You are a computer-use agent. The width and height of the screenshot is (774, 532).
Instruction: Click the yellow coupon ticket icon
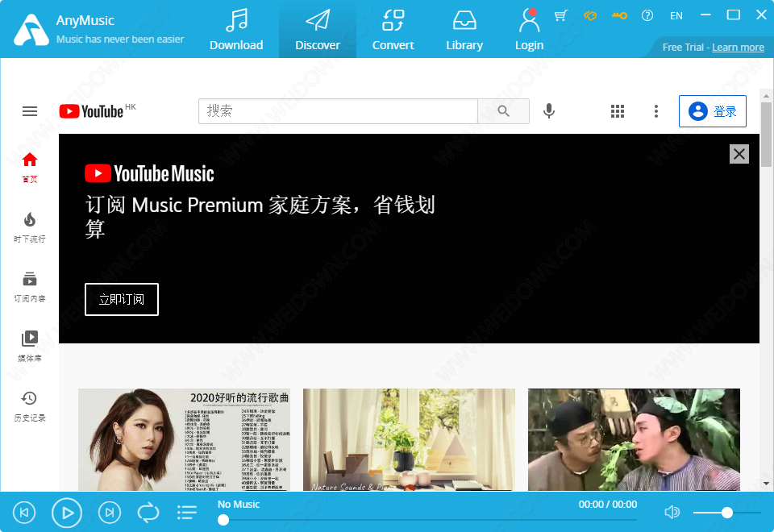tap(590, 16)
